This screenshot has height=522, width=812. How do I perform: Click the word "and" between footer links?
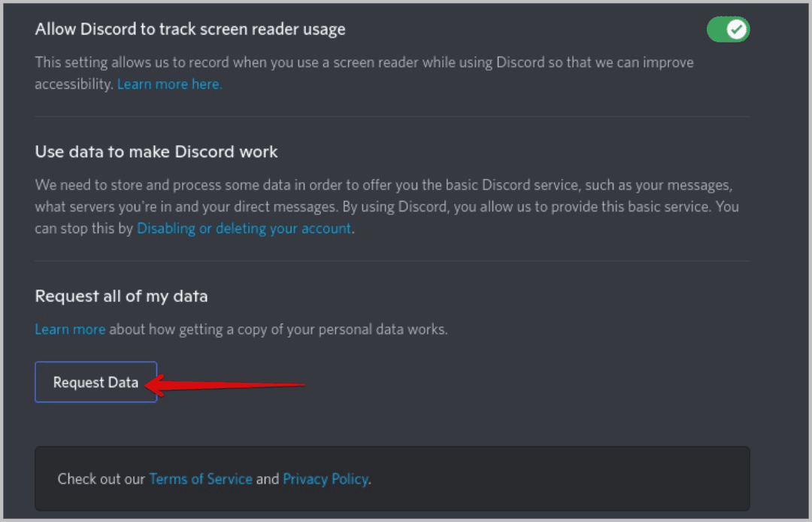[268, 478]
